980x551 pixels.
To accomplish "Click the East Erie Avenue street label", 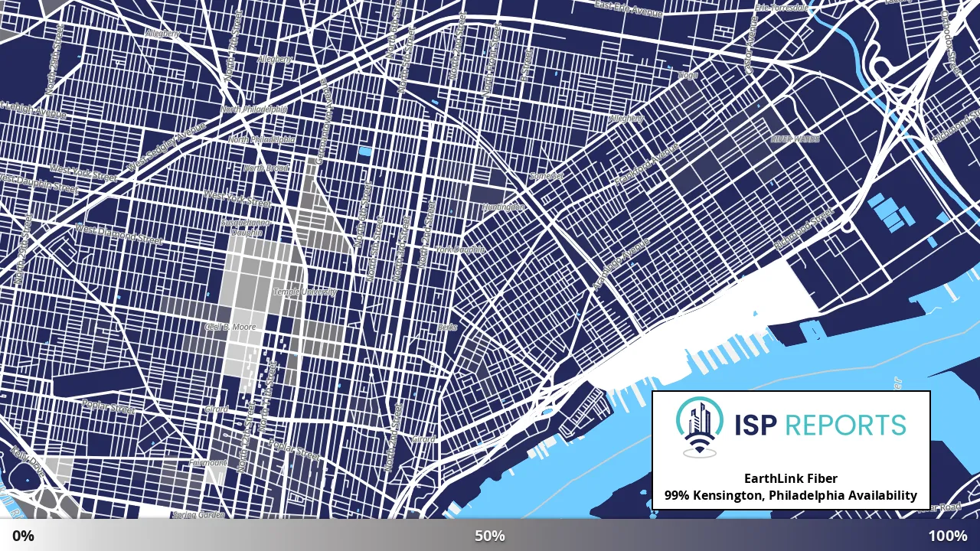I will [x=629, y=9].
